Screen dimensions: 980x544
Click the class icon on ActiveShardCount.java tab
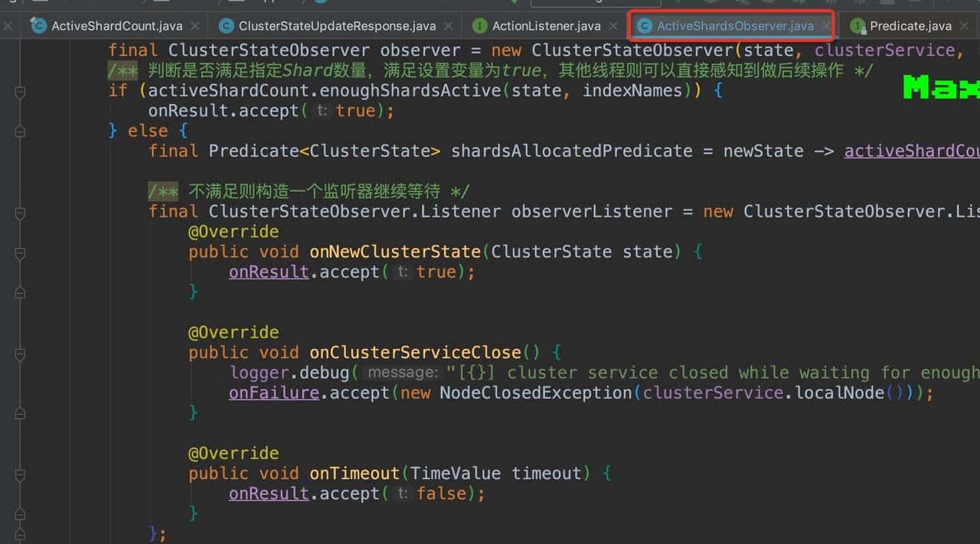pyautogui.click(x=38, y=25)
